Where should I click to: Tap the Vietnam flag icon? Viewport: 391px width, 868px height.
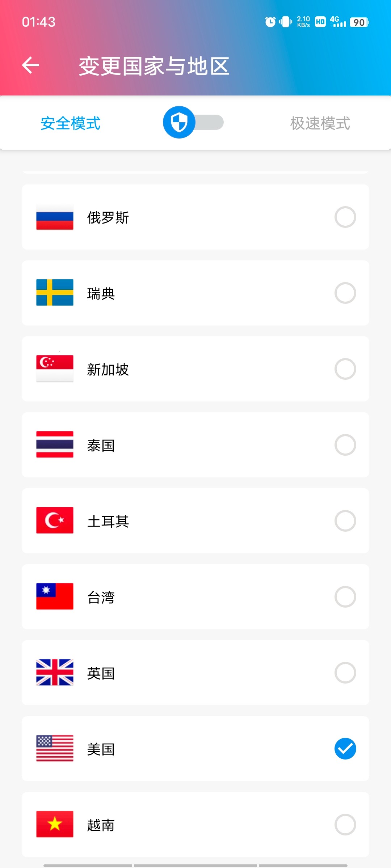click(55, 824)
